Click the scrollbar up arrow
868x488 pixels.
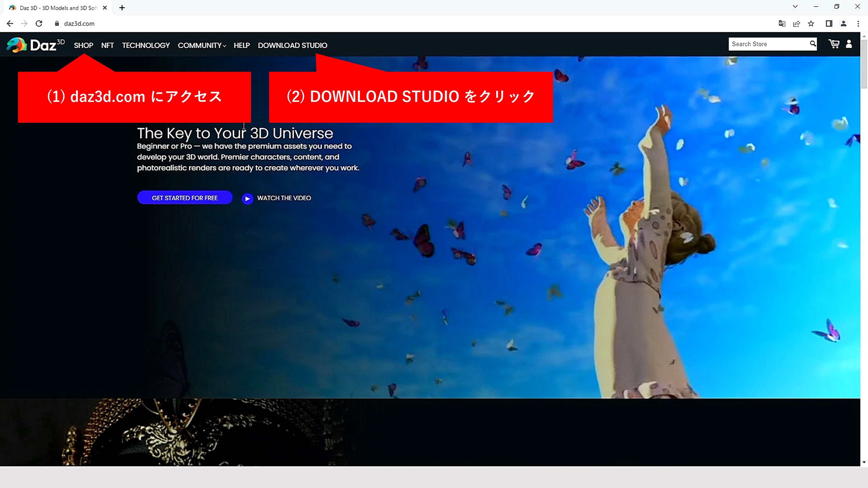pos(864,36)
